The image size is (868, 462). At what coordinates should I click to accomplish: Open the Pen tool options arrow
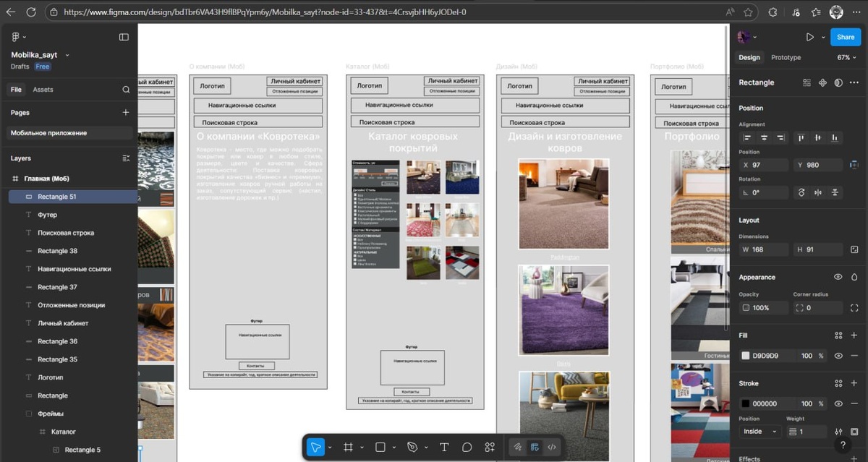click(426, 448)
